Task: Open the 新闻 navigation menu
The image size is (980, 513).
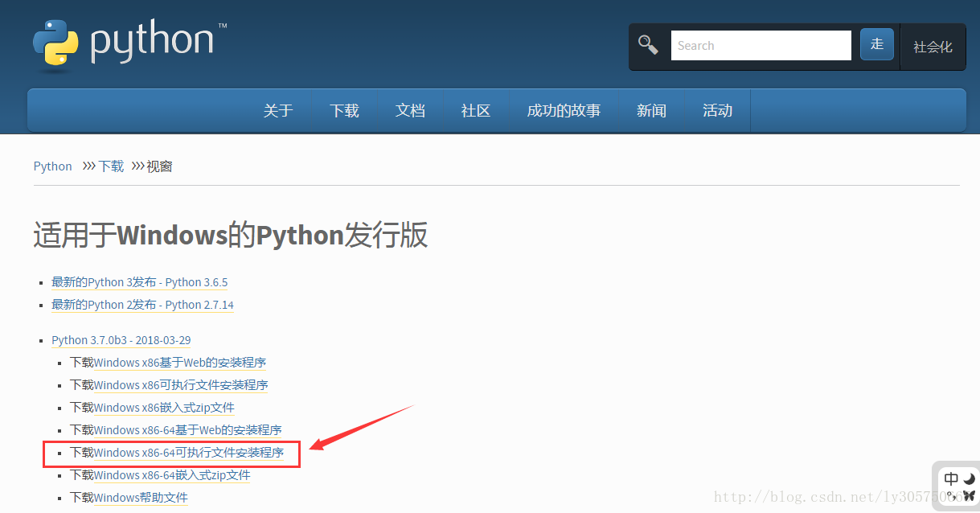Action: point(651,110)
